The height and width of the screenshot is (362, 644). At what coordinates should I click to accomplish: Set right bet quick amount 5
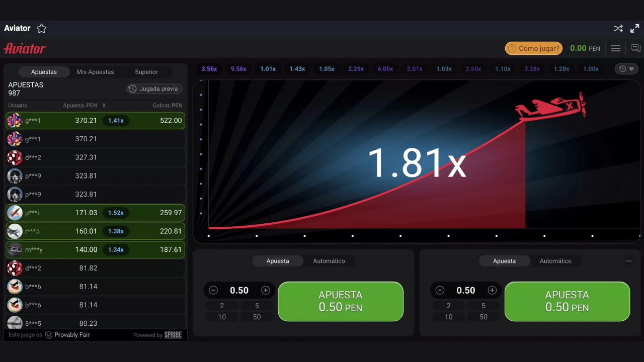[x=483, y=306]
